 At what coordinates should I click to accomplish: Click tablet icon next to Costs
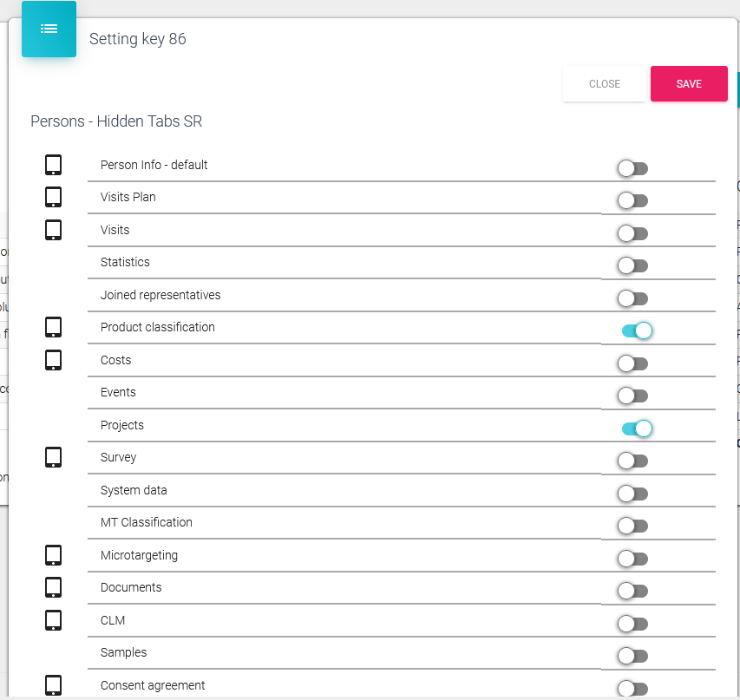[53, 360]
